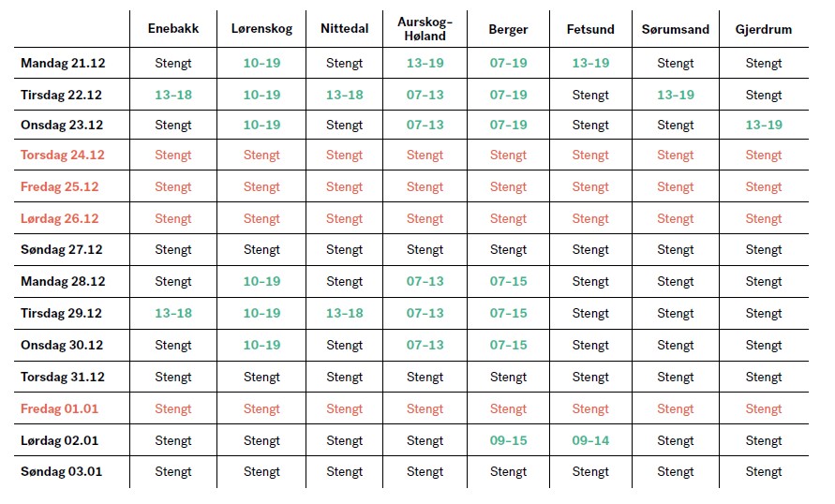This screenshot has width=835, height=504.
Task: Click Fetsund hours 09-14 on Lørdag 02.01
Action: (590, 440)
